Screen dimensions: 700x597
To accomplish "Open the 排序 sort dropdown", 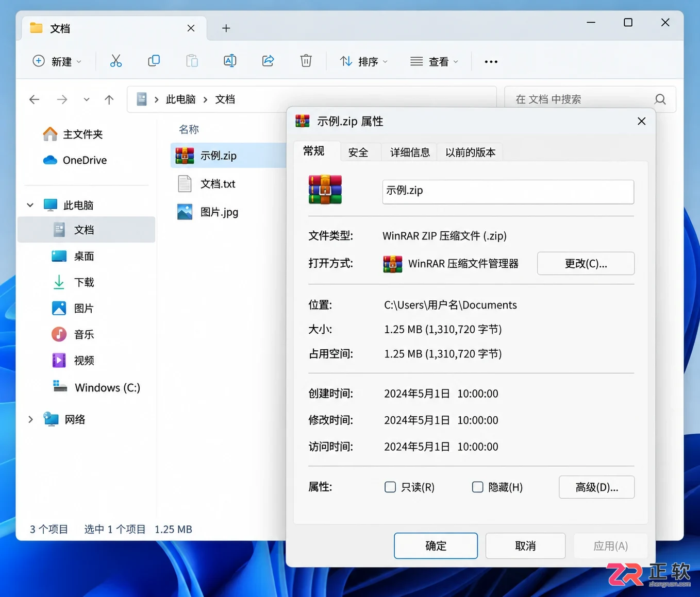I will pos(363,61).
